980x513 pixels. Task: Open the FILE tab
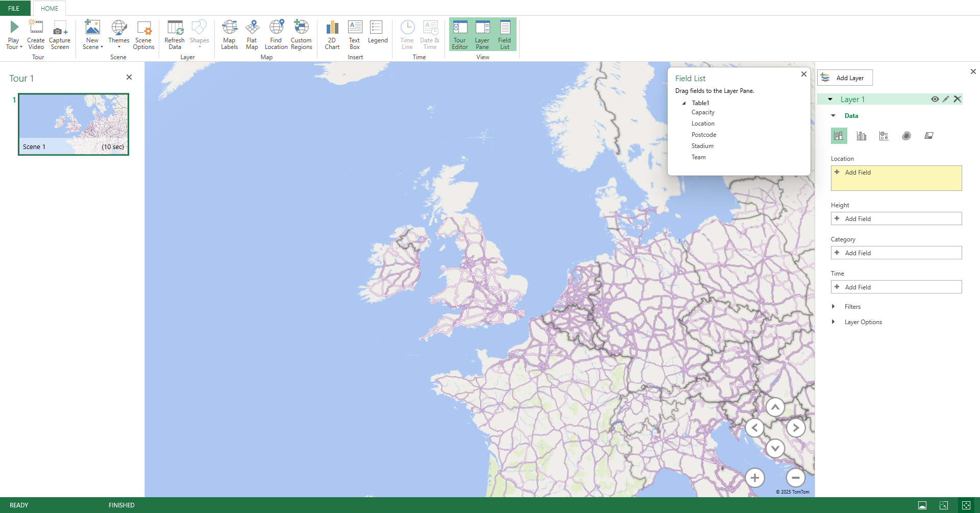point(14,8)
